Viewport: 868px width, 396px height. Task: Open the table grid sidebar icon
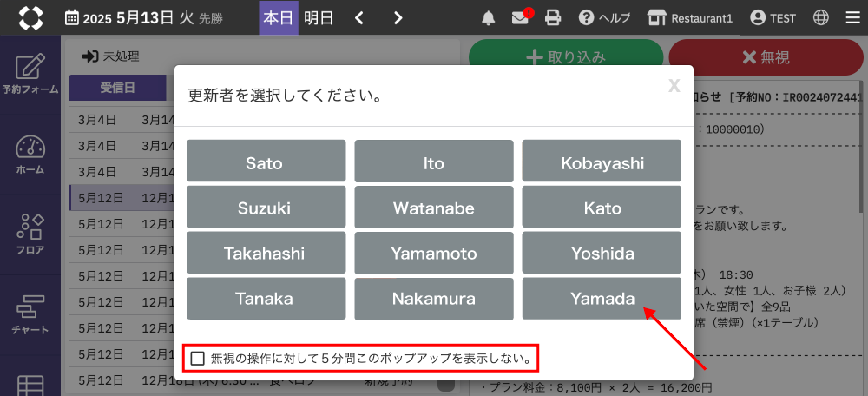(x=30, y=386)
